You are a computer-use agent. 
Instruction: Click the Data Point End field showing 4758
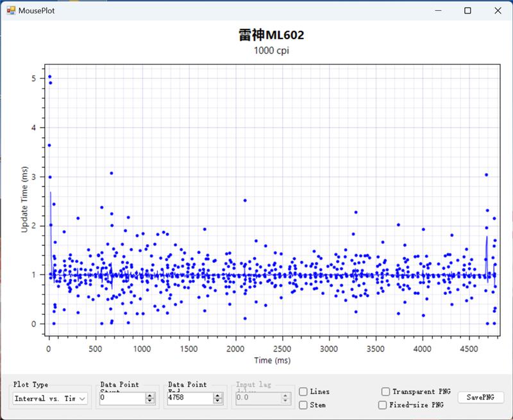(188, 398)
